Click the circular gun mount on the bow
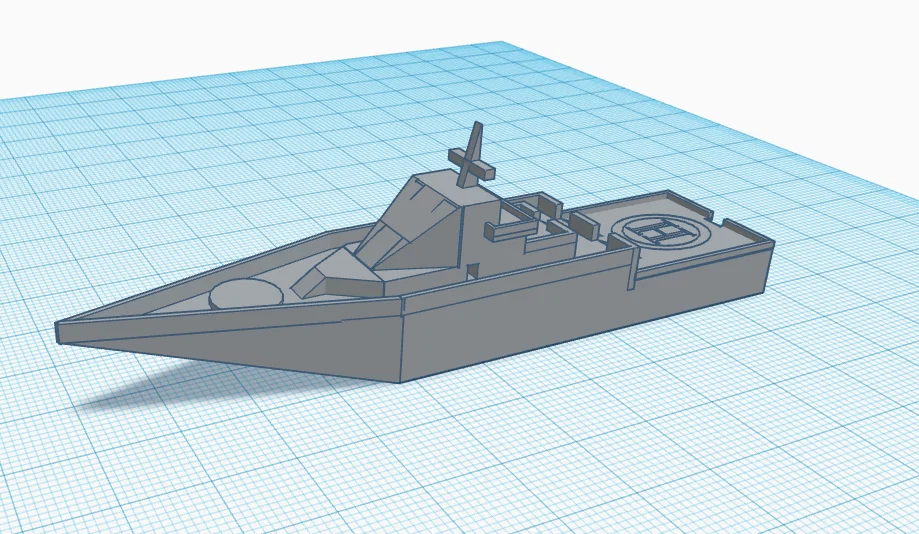 click(x=246, y=293)
